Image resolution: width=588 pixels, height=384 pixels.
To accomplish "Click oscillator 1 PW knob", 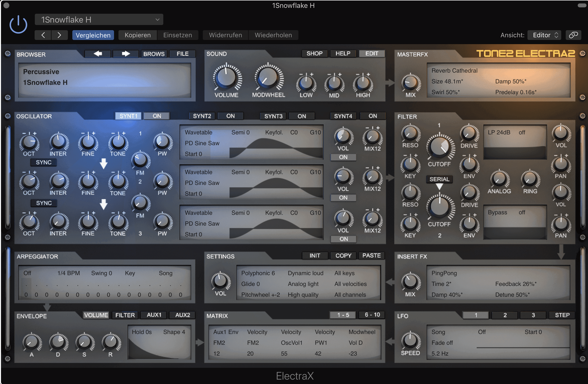I will [162, 141].
